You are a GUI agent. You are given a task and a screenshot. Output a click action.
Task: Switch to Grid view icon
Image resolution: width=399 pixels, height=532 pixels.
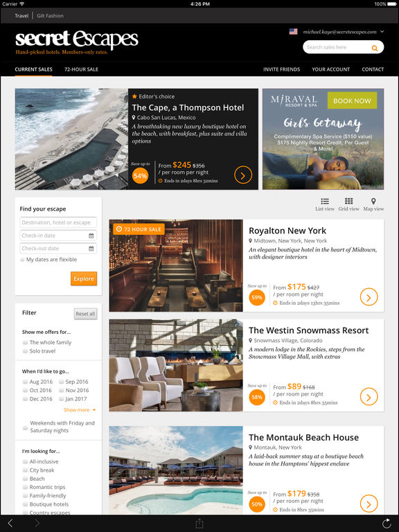(x=348, y=201)
